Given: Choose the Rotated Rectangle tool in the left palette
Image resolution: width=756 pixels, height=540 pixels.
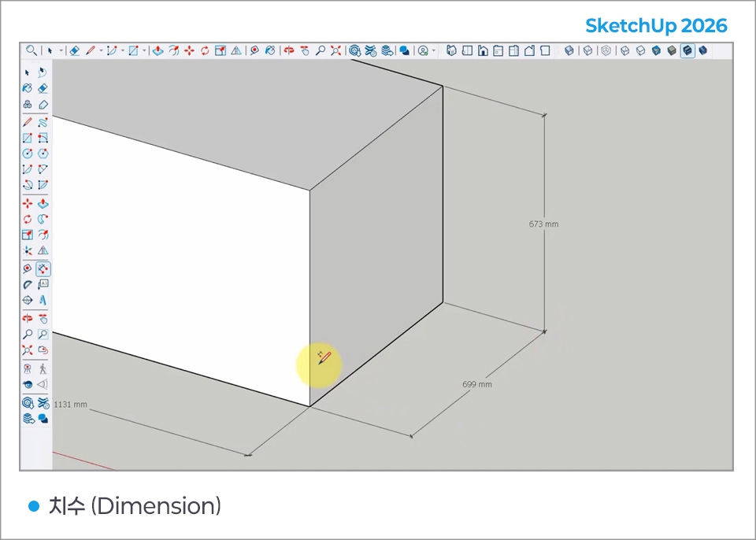Looking at the screenshot, I should click(x=43, y=138).
